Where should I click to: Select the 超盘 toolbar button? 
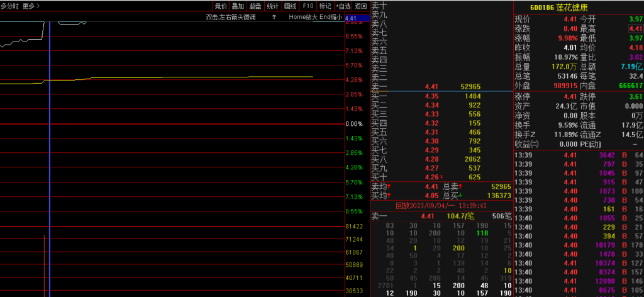coord(255,6)
